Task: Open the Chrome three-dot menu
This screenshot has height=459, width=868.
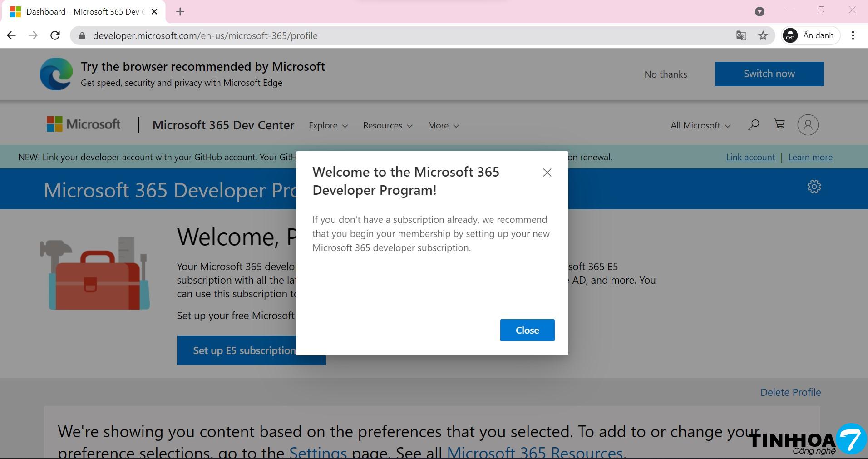Action: [853, 35]
